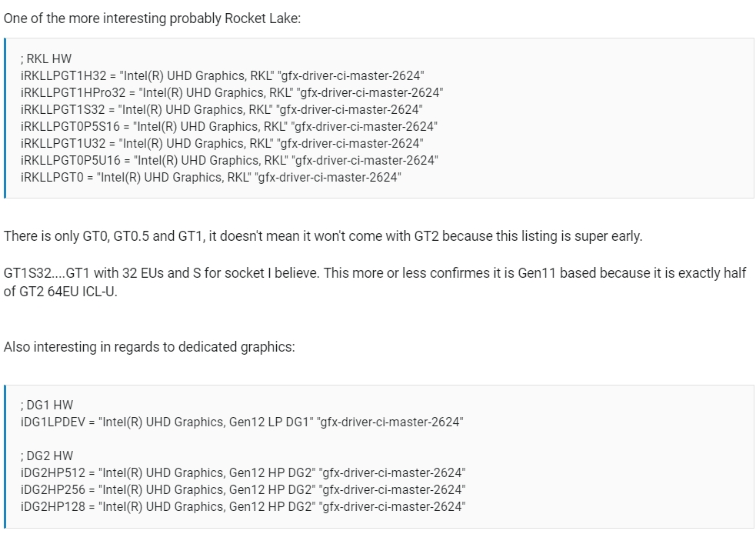Click the iRKLLPGT0 entry line
756x534 pixels.
tap(211, 177)
